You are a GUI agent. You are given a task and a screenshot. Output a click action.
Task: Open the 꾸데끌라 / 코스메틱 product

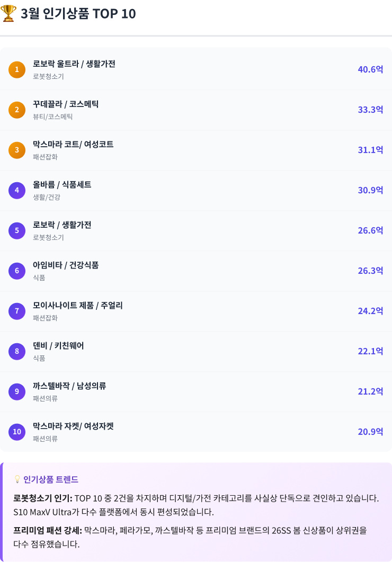66,104
